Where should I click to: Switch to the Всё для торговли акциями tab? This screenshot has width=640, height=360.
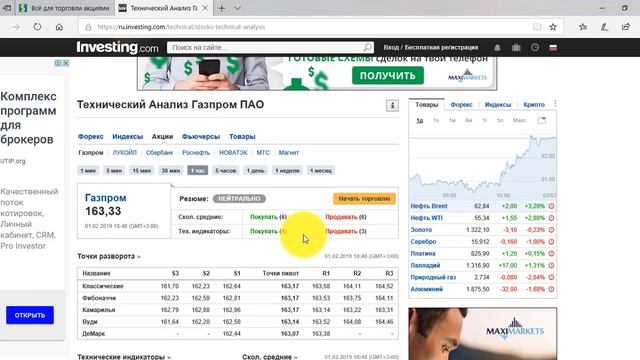coord(65,8)
